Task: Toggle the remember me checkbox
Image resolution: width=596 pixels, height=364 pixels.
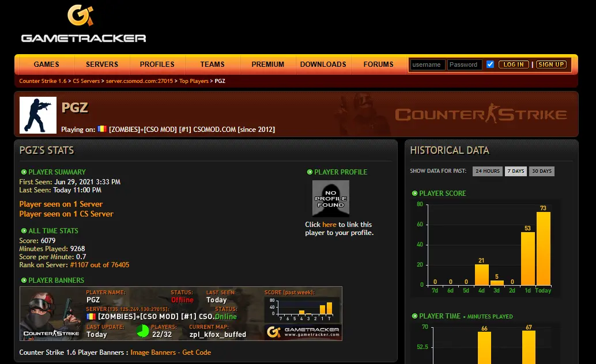Action: pos(491,64)
